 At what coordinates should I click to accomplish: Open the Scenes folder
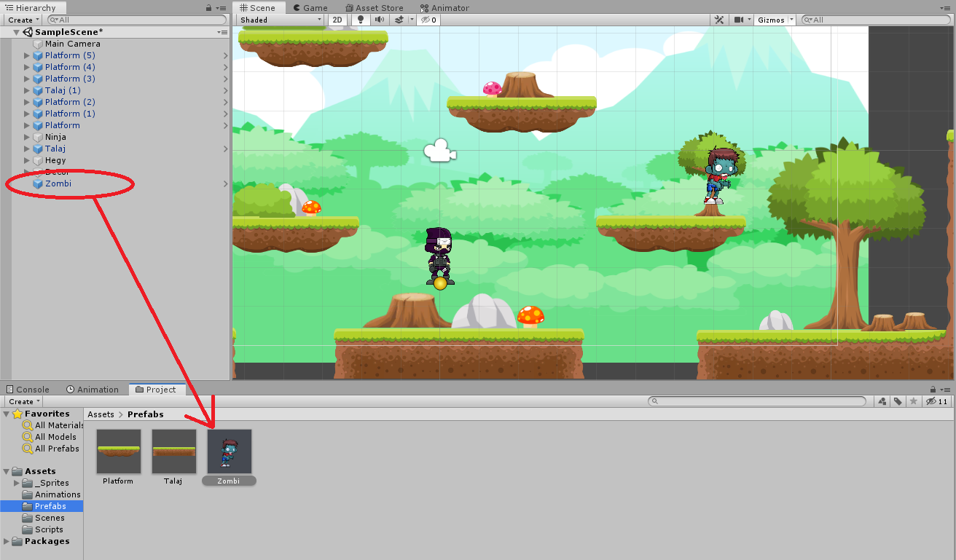[50, 518]
